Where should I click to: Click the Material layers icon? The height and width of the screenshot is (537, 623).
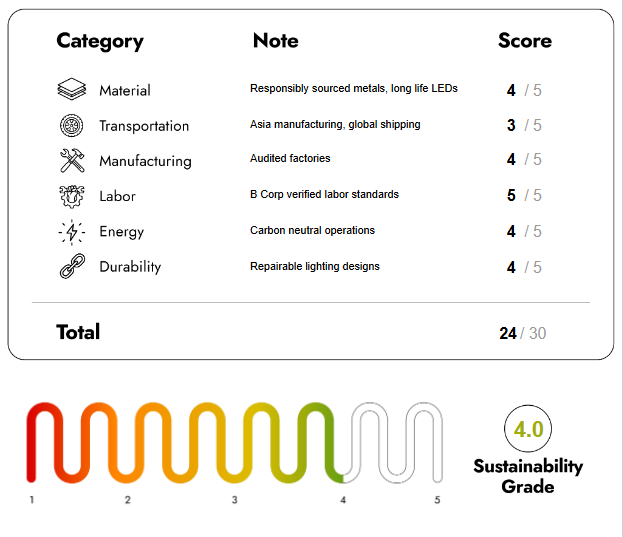pos(72,90)
